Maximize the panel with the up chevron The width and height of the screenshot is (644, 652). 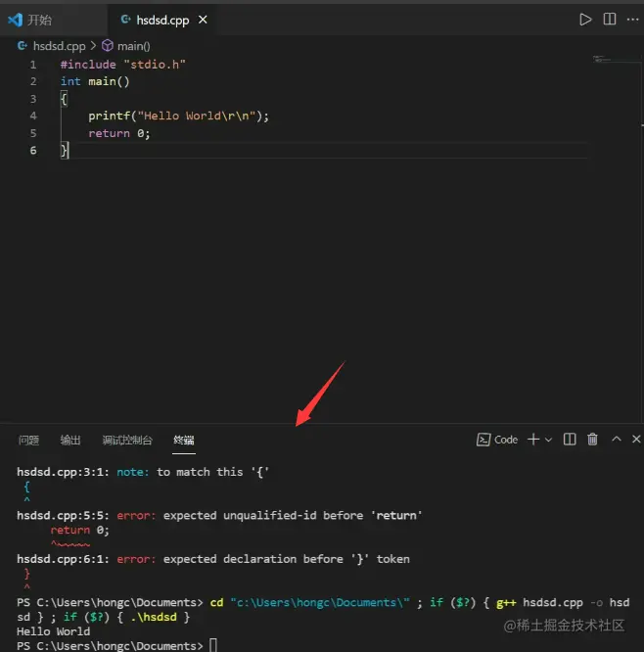pos(617,439)
